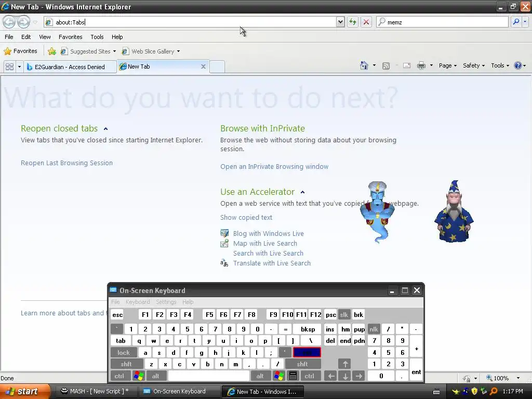Toggle the left alt key on keyboard
Viewport: 532px width, 399px height.
155,376
